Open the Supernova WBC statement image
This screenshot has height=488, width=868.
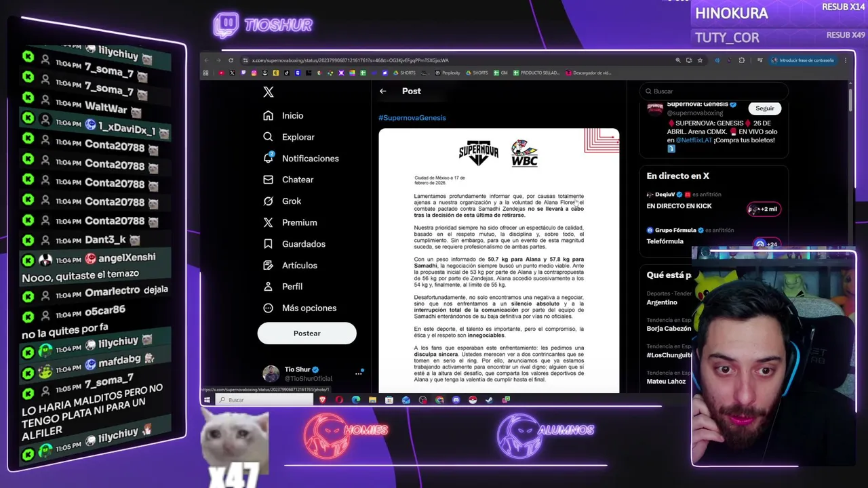coord(499,260)
